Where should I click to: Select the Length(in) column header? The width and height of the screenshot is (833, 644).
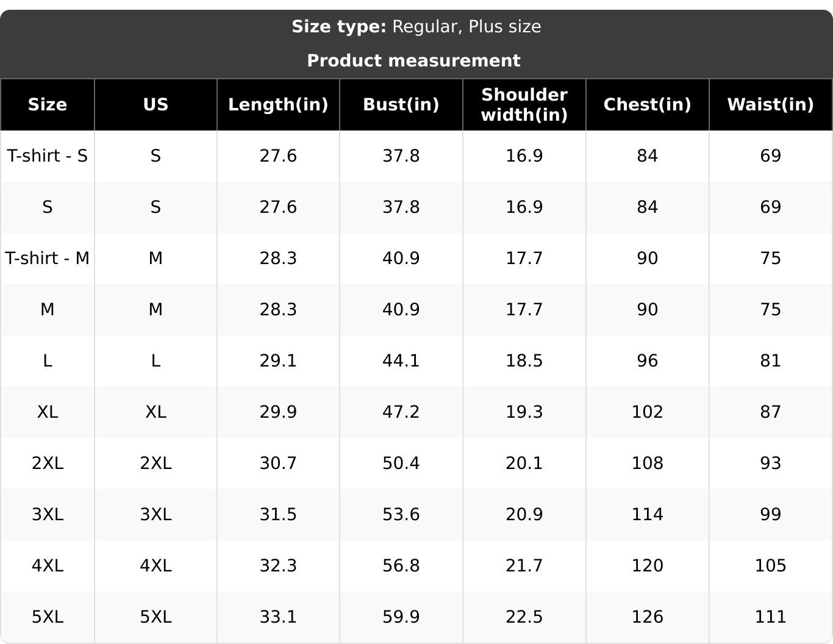278,104
